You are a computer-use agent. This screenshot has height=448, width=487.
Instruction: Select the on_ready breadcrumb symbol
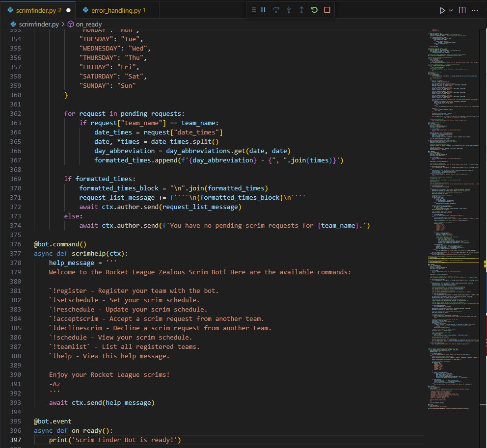coord(88,24)
